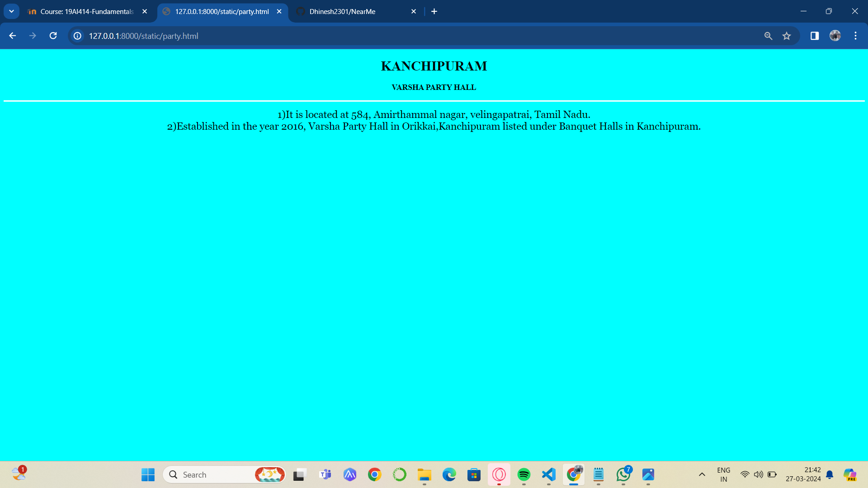Open Visual Studio Code from taskbar
This screenshot has width=868, height=488.
[x=548, y=474]
